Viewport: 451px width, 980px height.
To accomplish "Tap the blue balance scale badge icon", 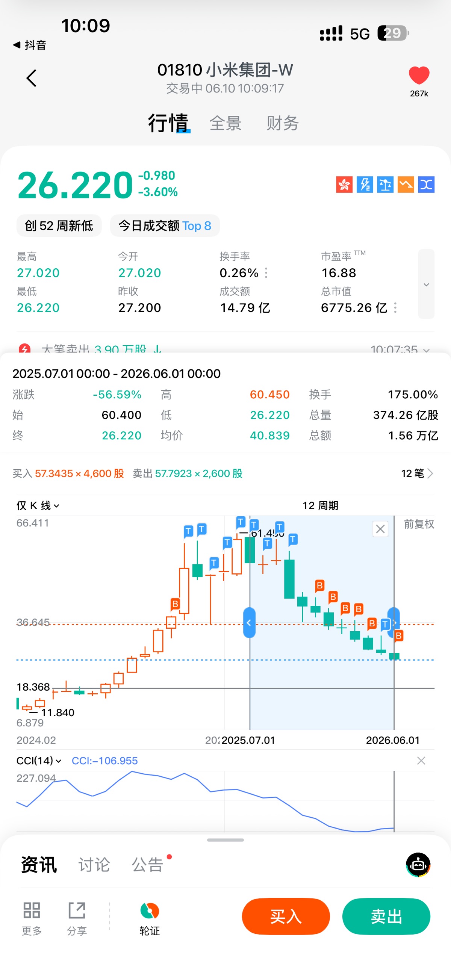I will click(385, 185).
